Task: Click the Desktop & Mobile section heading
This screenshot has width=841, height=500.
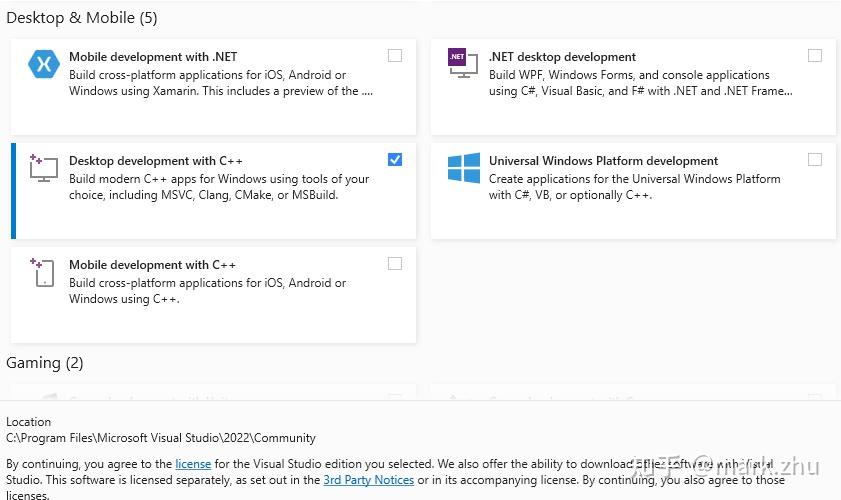Action: (81, 18)
